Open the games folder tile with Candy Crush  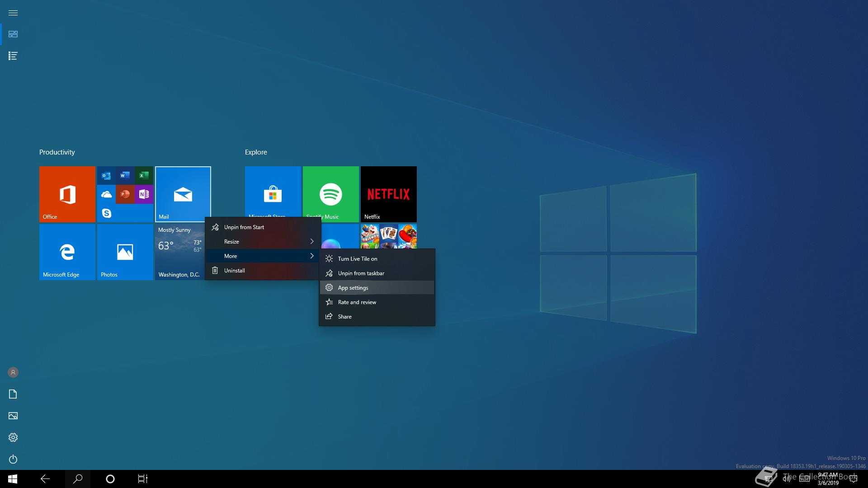pyautogui.click(x=389, y=236)
